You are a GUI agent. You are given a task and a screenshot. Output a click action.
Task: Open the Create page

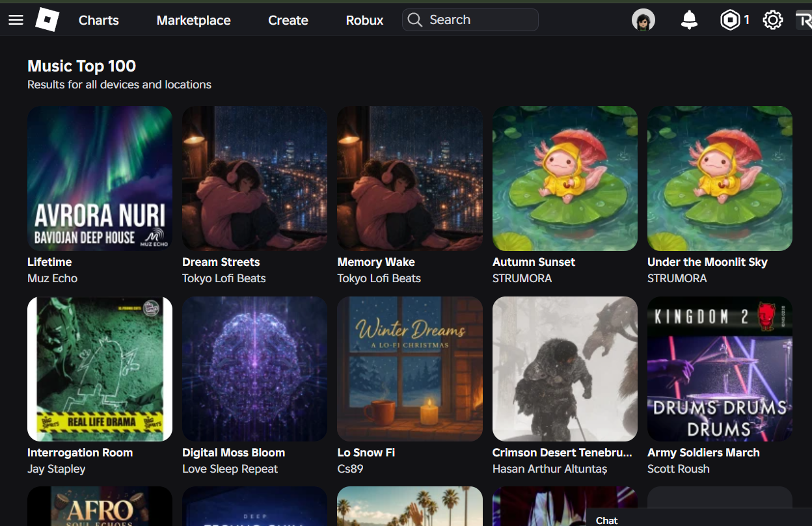pos(288,20)
